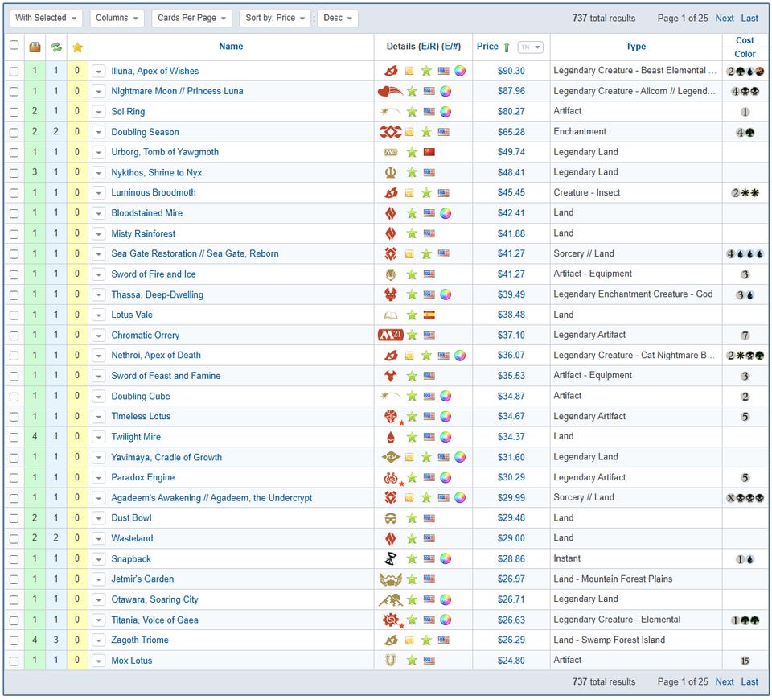772x700 pixels.
Task: Sort by the Color column header
Action: 745,54
